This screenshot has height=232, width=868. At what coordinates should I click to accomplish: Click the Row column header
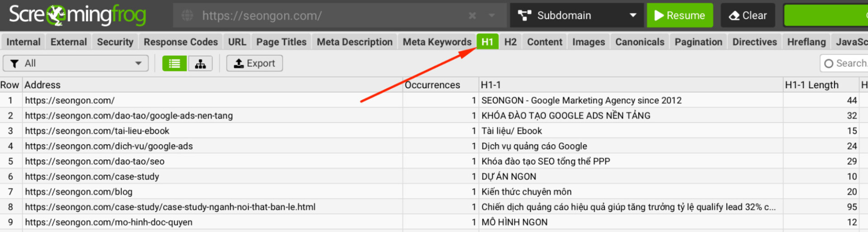click(x=11, y=85)
